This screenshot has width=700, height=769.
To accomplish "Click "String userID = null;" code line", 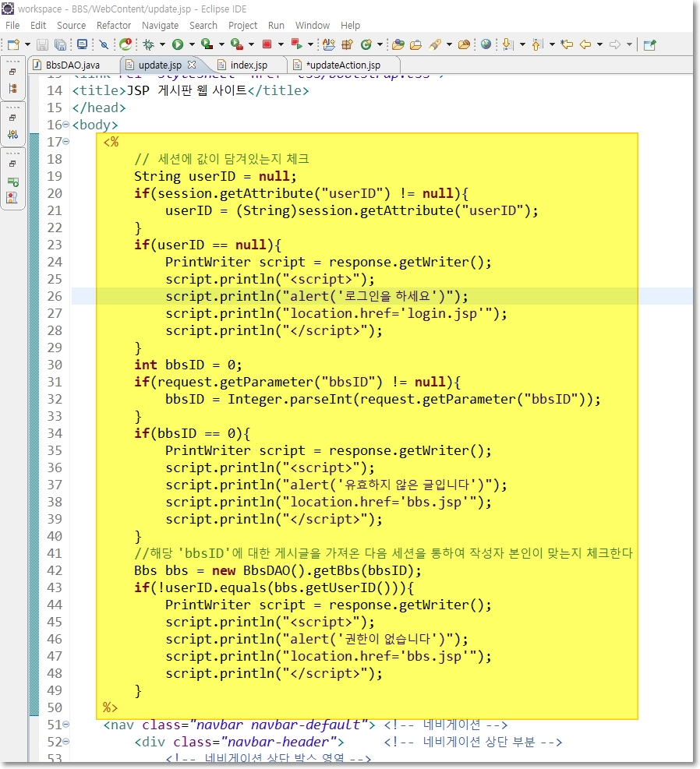I will pyautogui.click(x=215, y=177).
